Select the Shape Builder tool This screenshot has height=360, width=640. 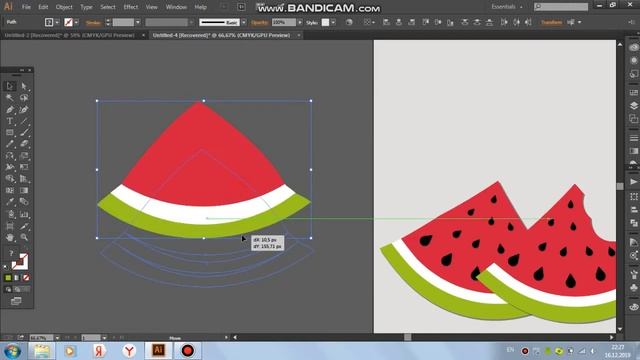10,179
